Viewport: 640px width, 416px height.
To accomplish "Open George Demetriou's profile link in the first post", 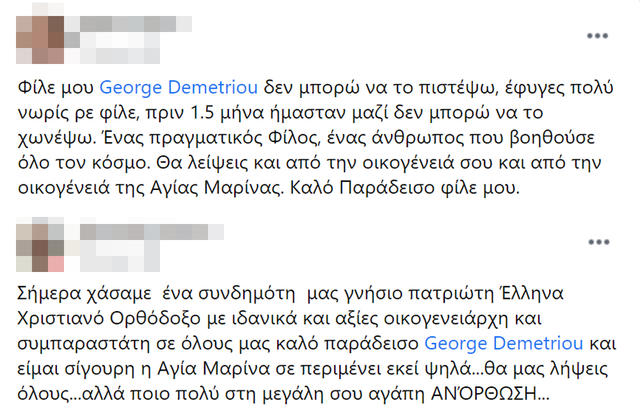I will pyautogui.click(x=179, y=88).
